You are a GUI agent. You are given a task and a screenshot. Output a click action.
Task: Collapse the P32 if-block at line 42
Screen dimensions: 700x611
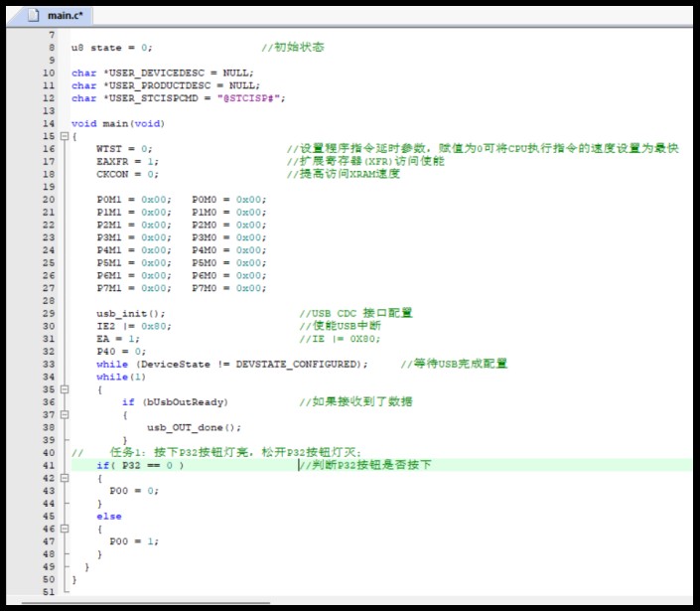pos(65,478)
